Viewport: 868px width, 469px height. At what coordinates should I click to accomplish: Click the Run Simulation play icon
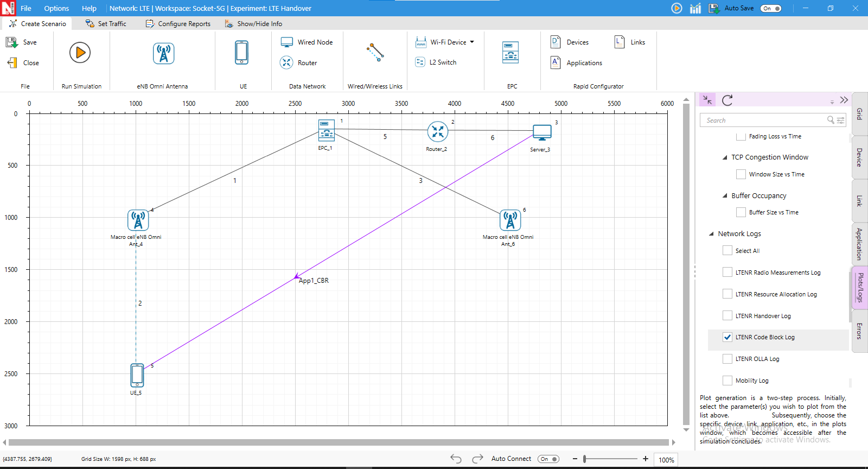pos(80,53)
